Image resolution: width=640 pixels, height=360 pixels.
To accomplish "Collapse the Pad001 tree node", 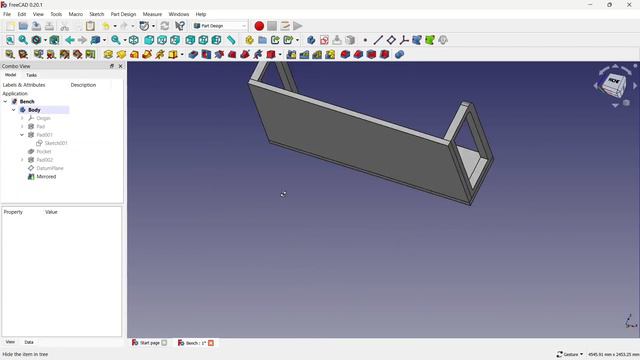I will 22,135.
